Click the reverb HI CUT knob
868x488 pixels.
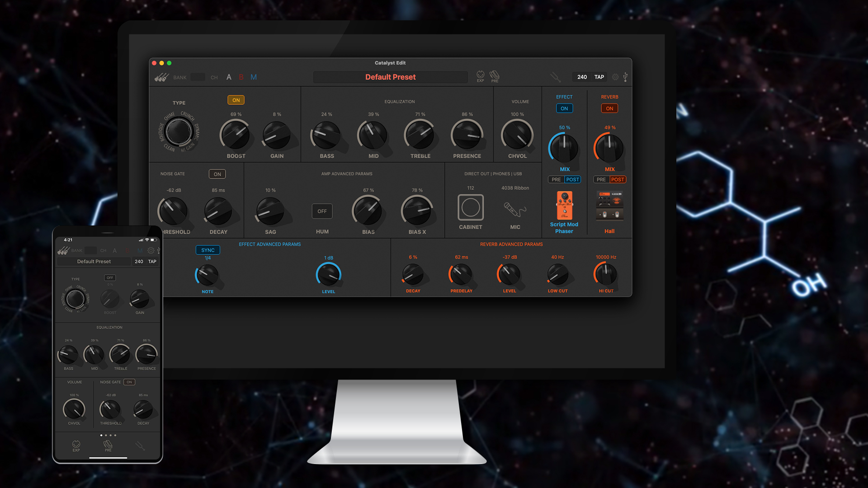(605, 274)
